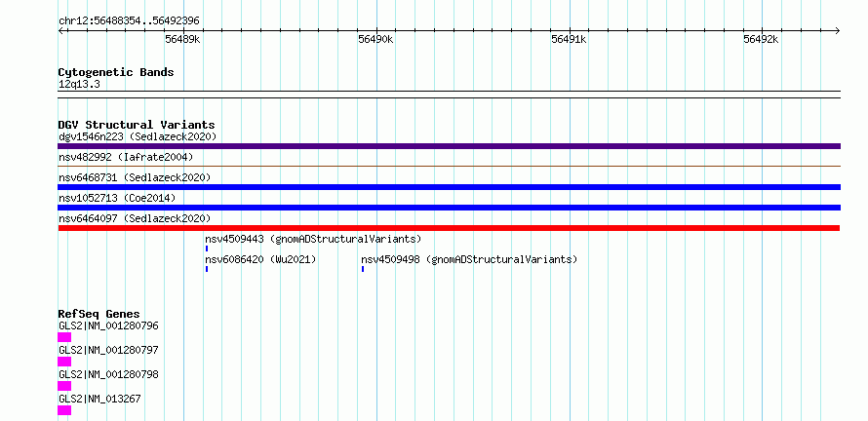
Task: Click the GLS2|NM_001280798 magenta exon box
Action: click(64, 386)
